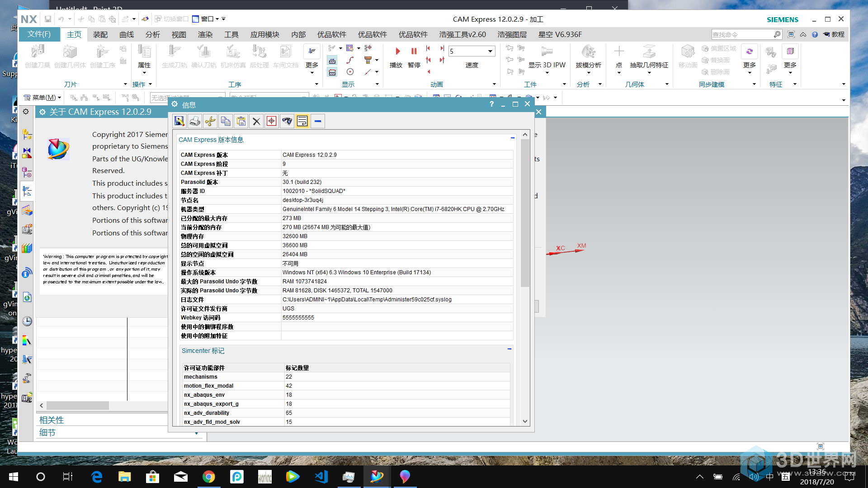Viewport: 868px width, 488px height.
Task: Switch to the 主页 ribbon tab
Action: [74, 34]
